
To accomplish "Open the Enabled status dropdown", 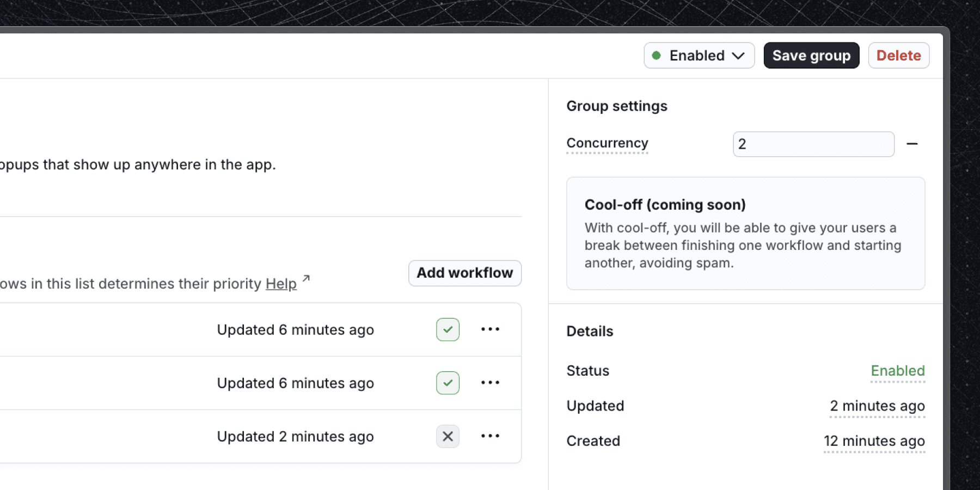I will (x=699, y=56).
